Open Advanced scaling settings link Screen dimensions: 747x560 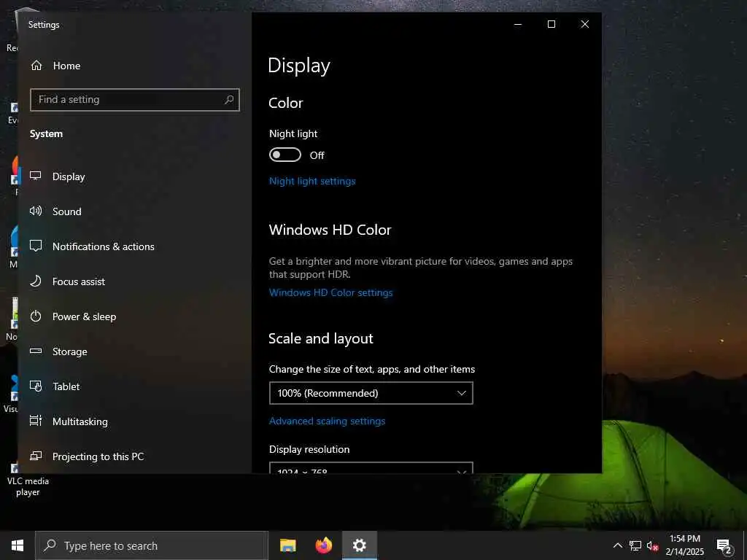(x=328, y=421)
